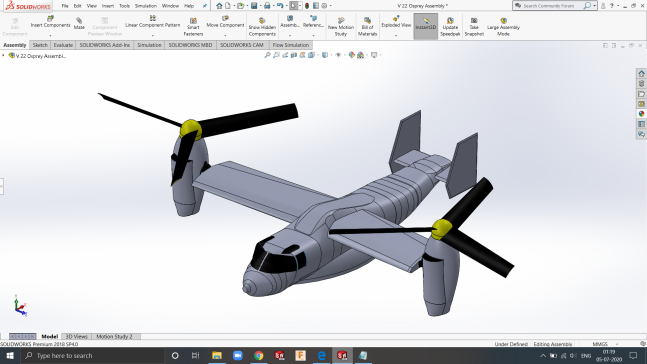Open Linear Component Pattern tool
The image size is (647, 364).
153,22
